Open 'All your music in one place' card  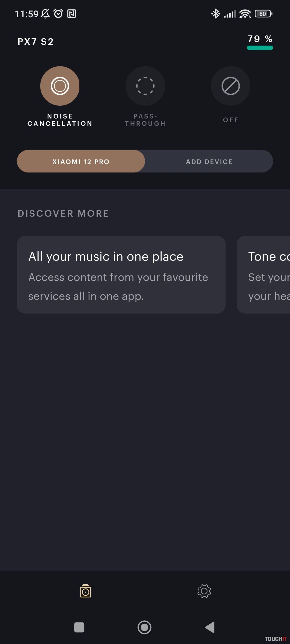pyautogui.click(x=121, y=275)
